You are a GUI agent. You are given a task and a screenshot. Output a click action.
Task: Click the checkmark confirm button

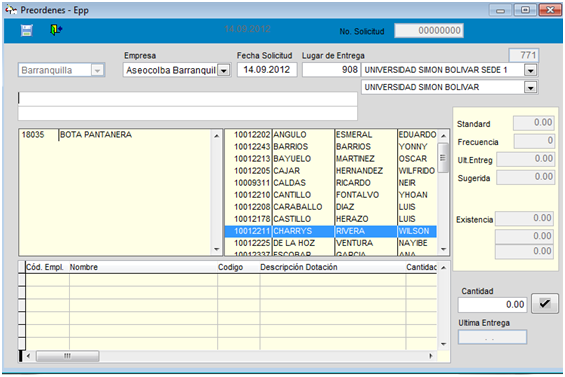coord(544,303)
